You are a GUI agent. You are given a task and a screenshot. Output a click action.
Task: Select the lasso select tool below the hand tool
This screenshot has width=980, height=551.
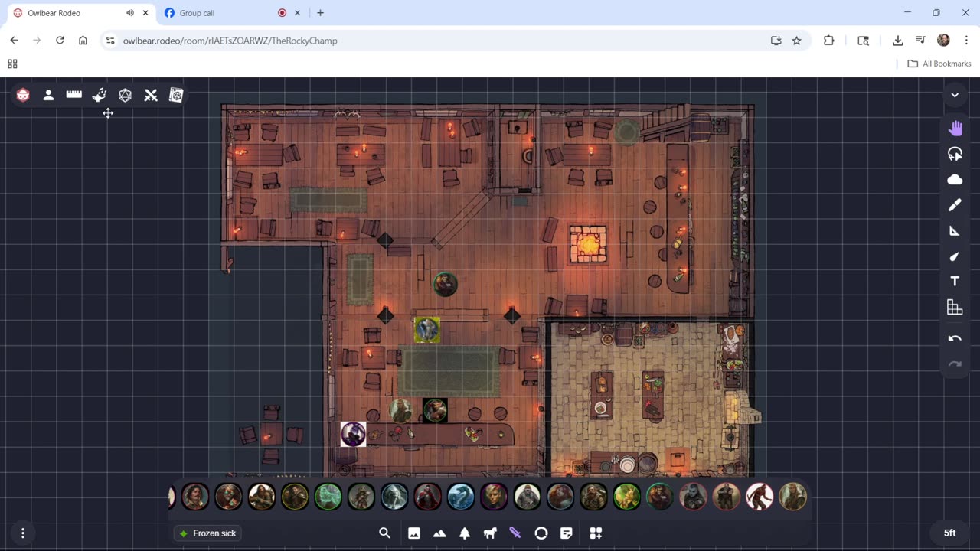(955, 154)
